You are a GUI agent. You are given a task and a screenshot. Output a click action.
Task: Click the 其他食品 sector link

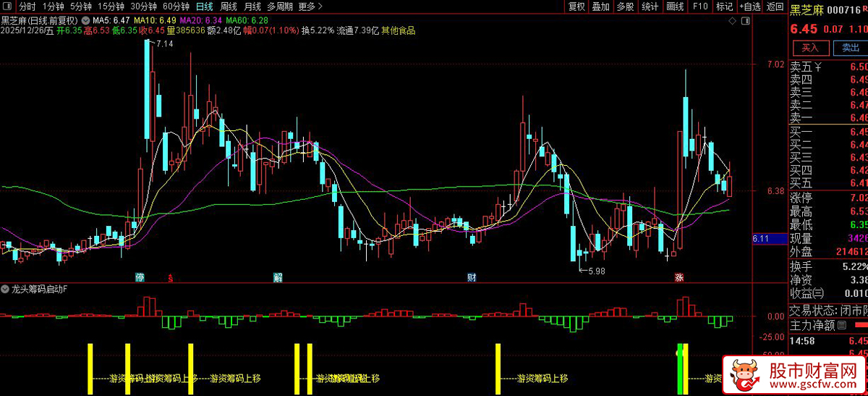point(399,31)
